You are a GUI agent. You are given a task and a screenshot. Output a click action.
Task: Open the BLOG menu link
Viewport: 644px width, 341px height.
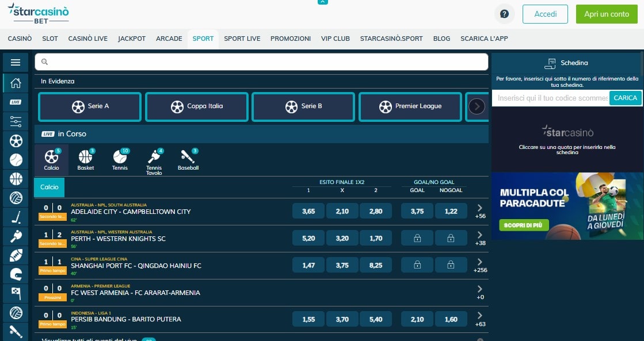pyautogui.click(x=441, y=39)
